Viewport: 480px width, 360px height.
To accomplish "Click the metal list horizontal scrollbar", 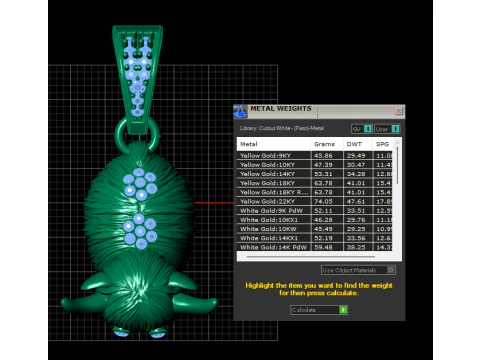I will pyautogui.click(x=311, y=257).
